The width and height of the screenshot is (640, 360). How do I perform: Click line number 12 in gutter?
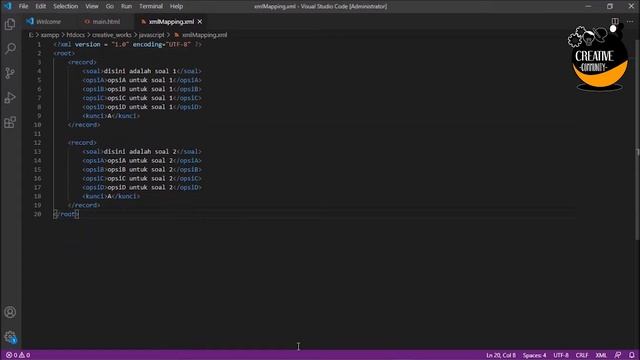point(37,142)
